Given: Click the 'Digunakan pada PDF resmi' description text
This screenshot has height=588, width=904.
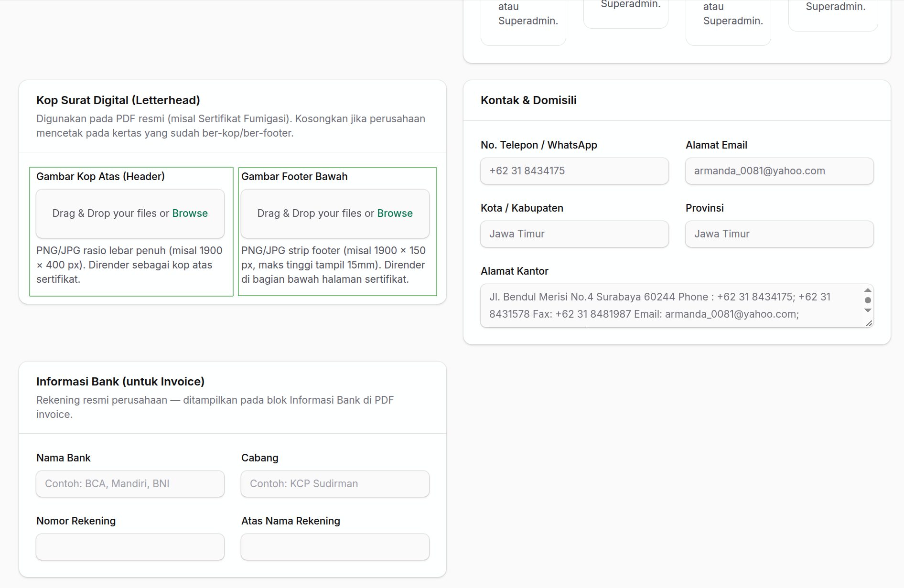Looking at the screenshot, I should point(231,126).
